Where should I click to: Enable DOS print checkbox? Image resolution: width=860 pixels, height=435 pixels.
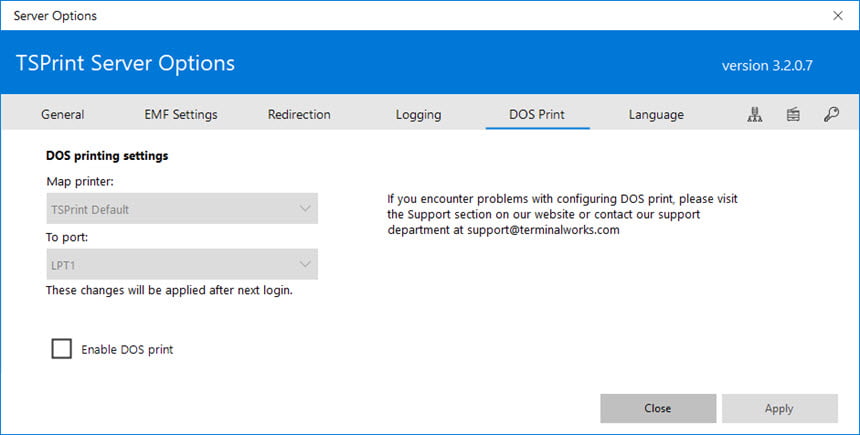(61, 348)
